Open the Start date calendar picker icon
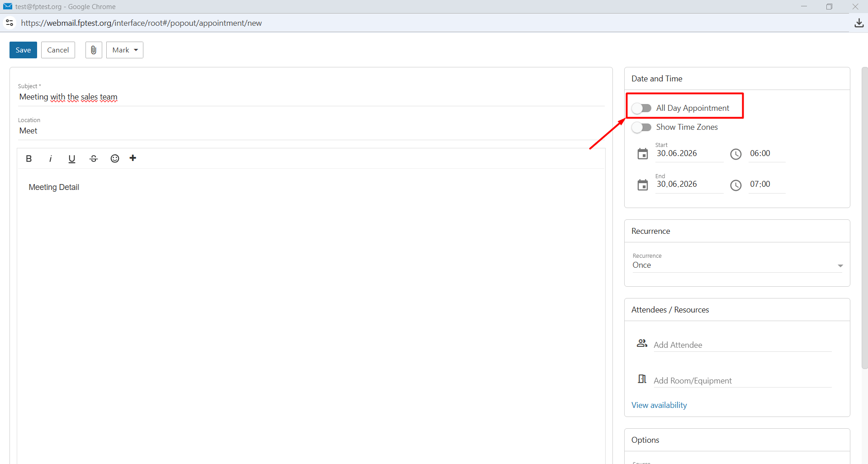The width and height of the screenshot is (868, 464). click(642, 154)
